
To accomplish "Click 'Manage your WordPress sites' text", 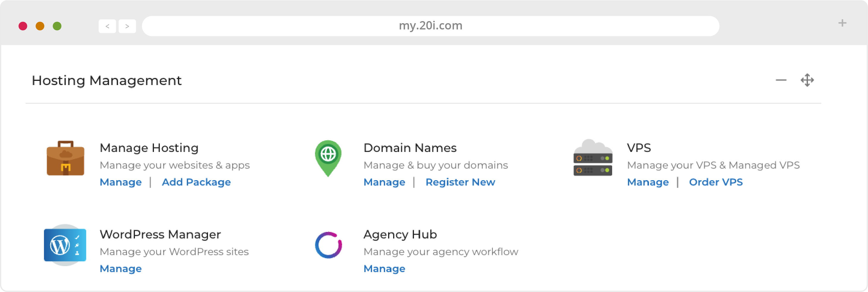I will click(x=174, y=252).
